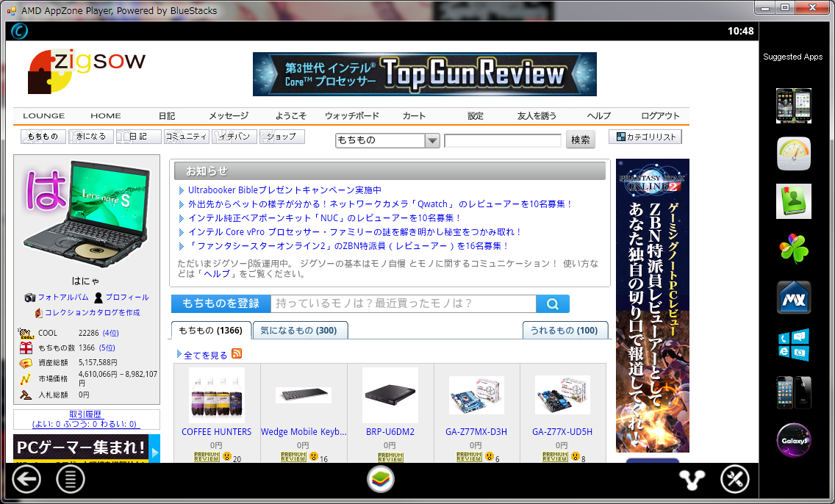This screenshot has height=504, width=835.
Task: Open 友人を誘う in navigation bar
Action: [537, 115]
